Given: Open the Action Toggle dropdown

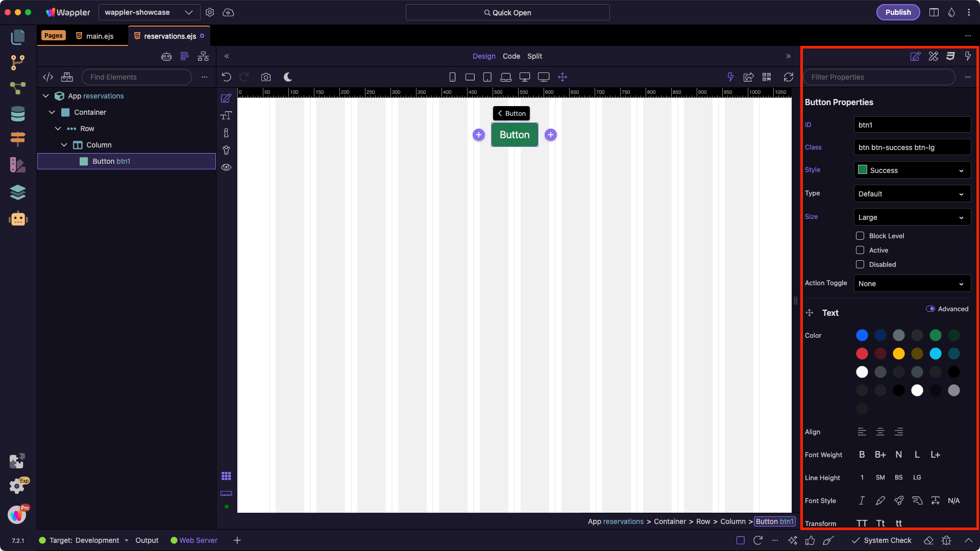Looking at the screenshot, I should click(x=912, y=283).
